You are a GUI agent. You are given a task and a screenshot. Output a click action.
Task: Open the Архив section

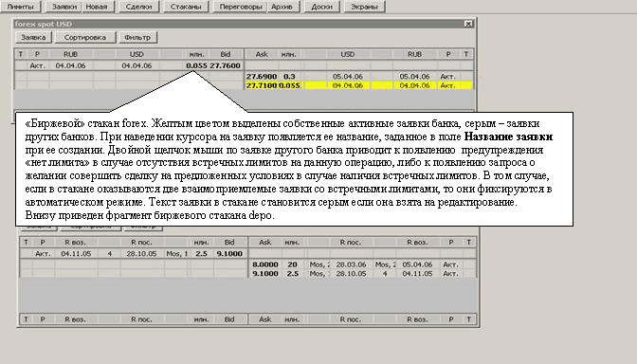click(x=282, y=7)
